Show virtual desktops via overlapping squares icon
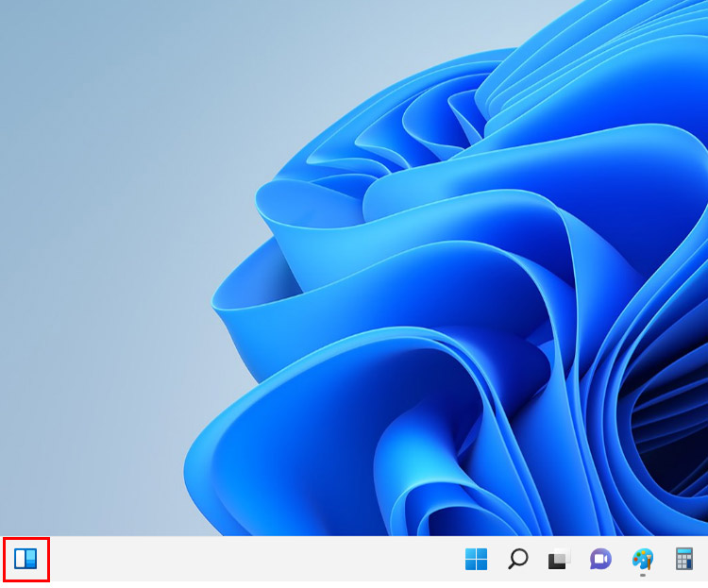The width and height of the screenshot is (708, 588). 559,560
